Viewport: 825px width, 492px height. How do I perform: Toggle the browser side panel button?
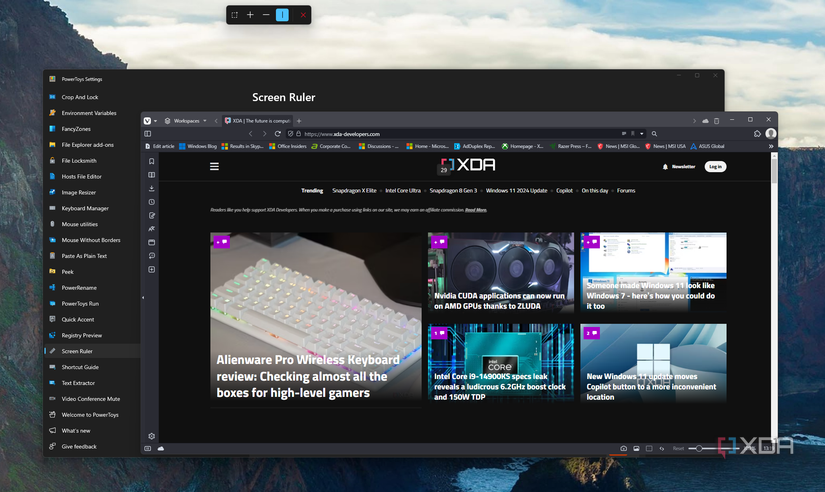tap(148, 134)
